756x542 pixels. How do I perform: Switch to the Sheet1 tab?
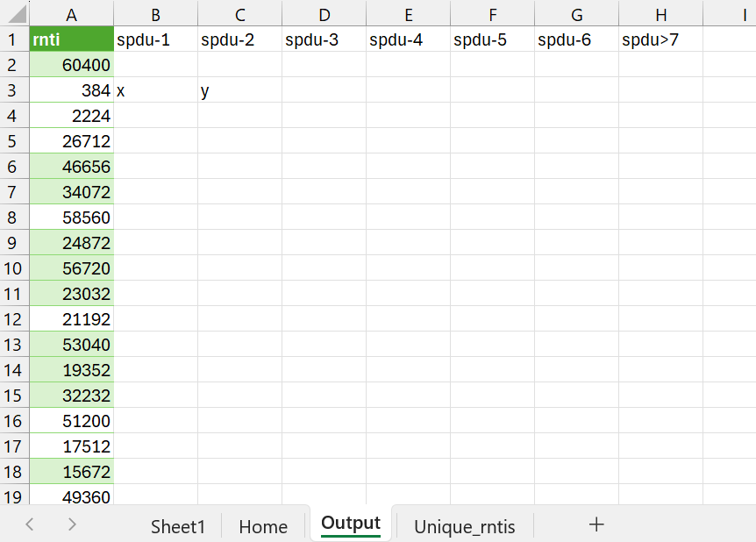point(178,526)
